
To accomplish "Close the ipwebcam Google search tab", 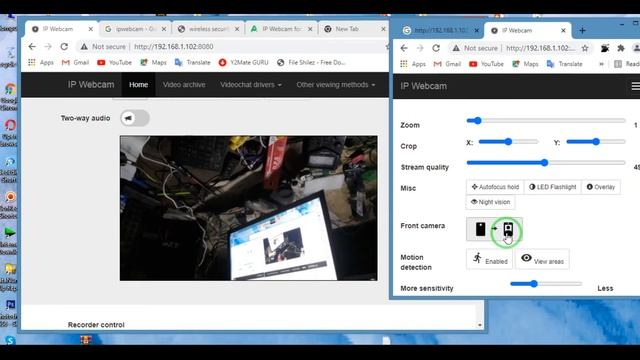I will click(x=164, y=29).
